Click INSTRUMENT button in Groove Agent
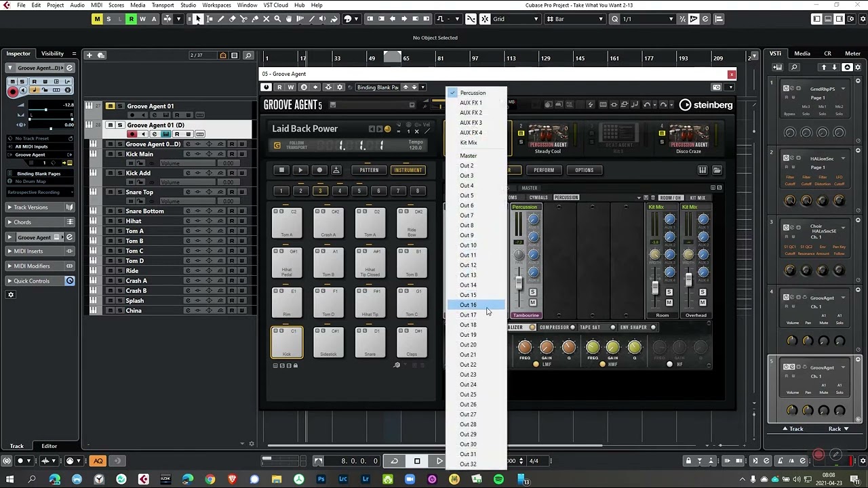 point(408,170)
